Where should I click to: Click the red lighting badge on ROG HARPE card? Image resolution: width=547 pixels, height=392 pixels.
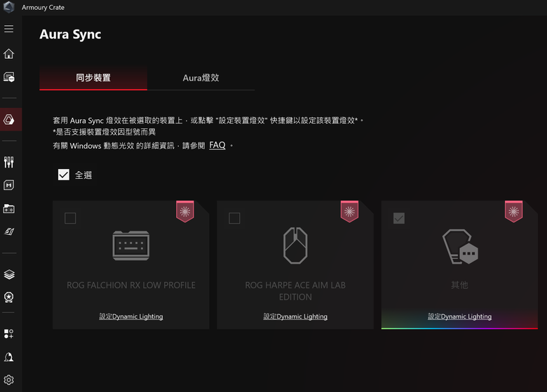pos(349,211)
